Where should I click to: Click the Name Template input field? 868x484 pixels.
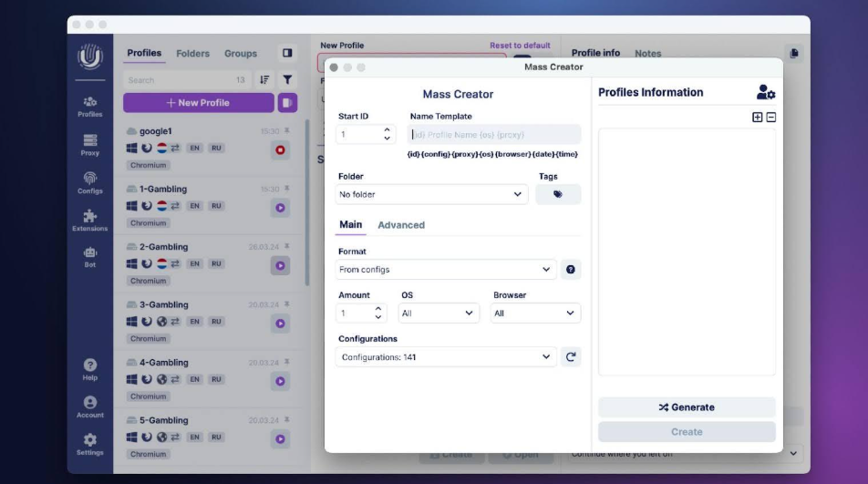pyautogui.click(x=493, y=135)
